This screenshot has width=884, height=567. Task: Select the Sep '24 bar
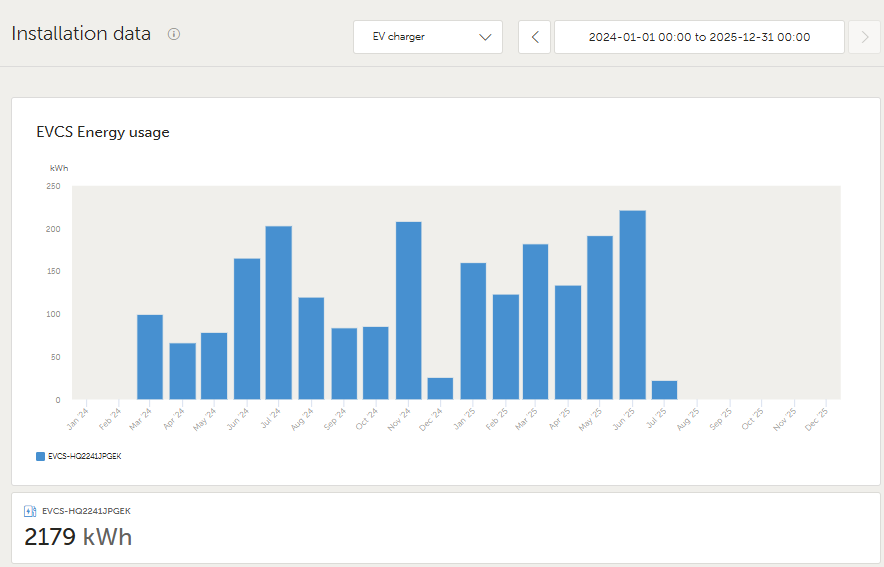(x=344, y=364)
